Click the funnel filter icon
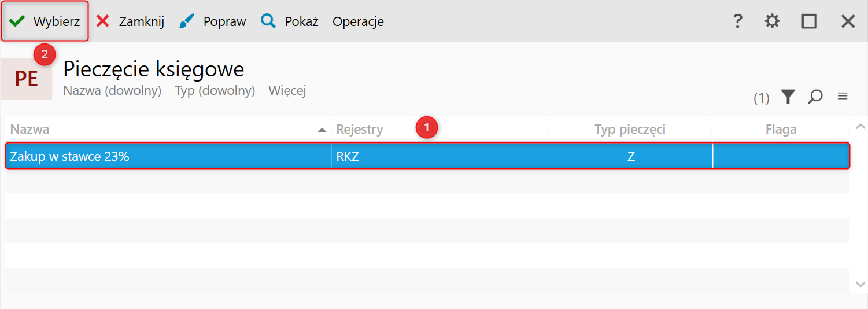Screen dimensions: 868x309 788,97
